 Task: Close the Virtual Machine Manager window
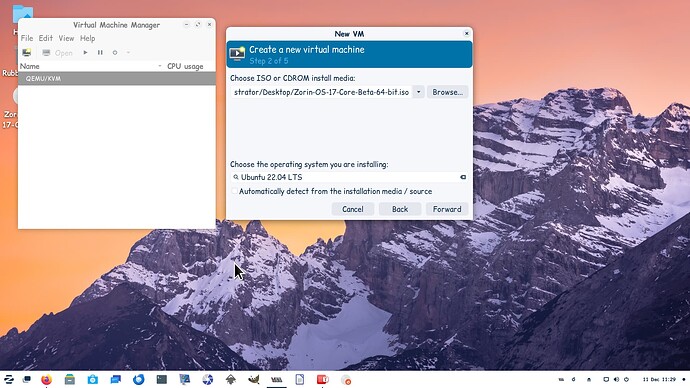pos(209,25)
